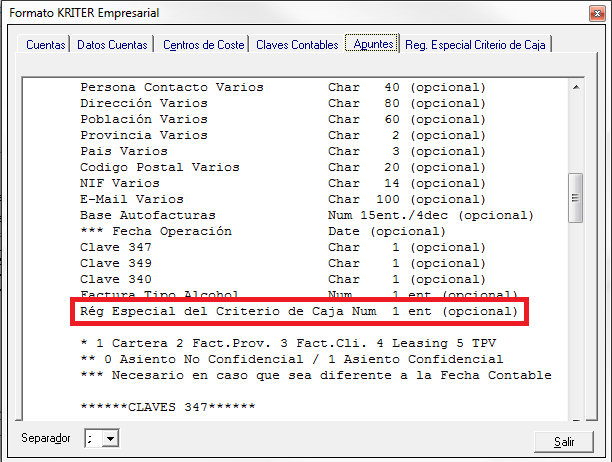Go to the Claves Contables tab
The height and width of the screenshot is (462, 612).
coord(297,45)
